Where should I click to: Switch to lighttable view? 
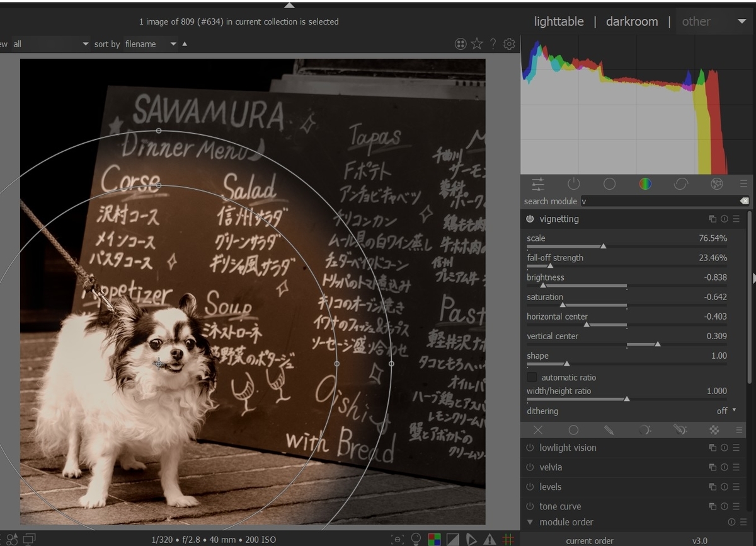tap(559, 21)
